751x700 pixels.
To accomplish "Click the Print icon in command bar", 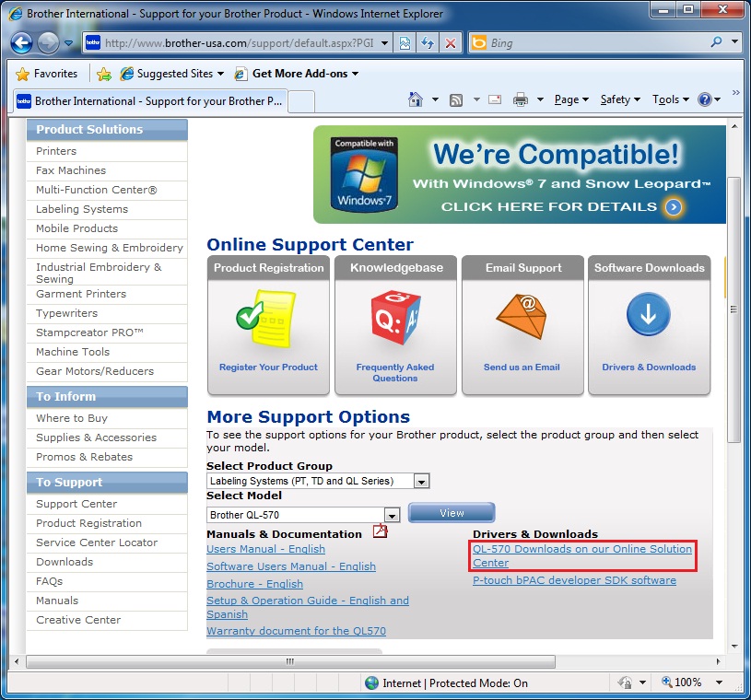I will click(521, 99).
